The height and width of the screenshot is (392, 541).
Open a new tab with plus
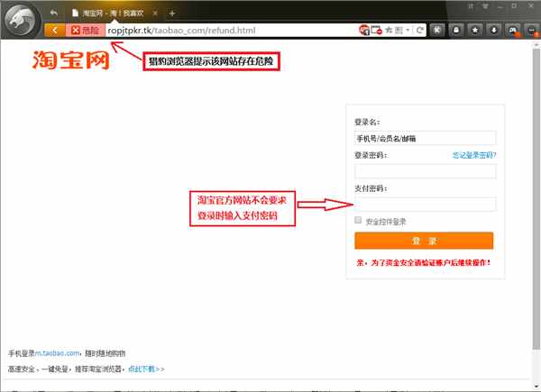(x=172, y=14)
